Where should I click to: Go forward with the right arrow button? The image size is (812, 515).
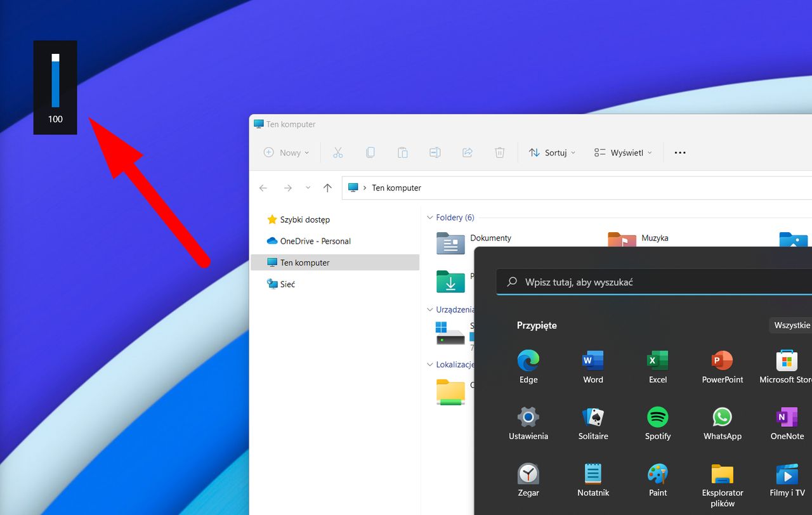[287, 188]
